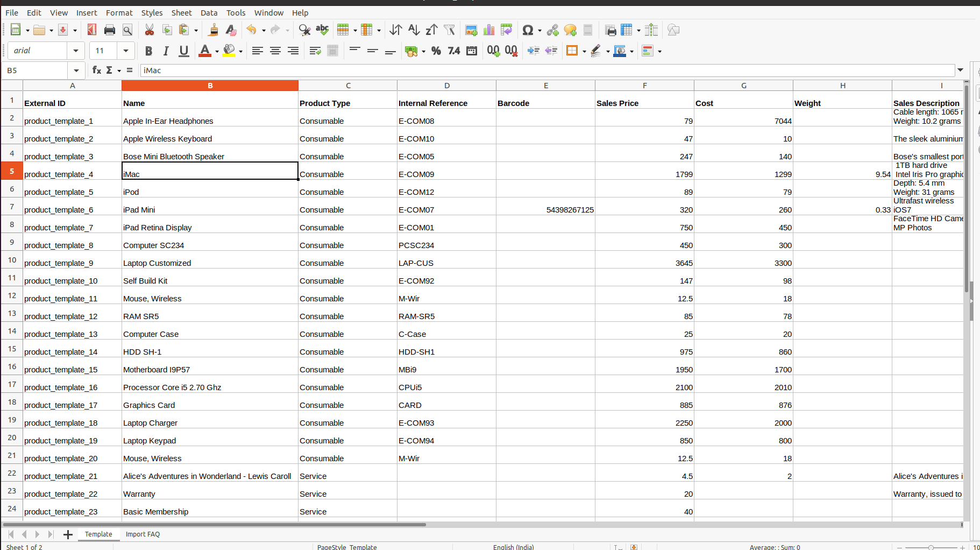Image resolution: width=980 pixels, height=550 pixels.
Task: Open the font name dropdown arrow
Action: click(x=76, y=51)
